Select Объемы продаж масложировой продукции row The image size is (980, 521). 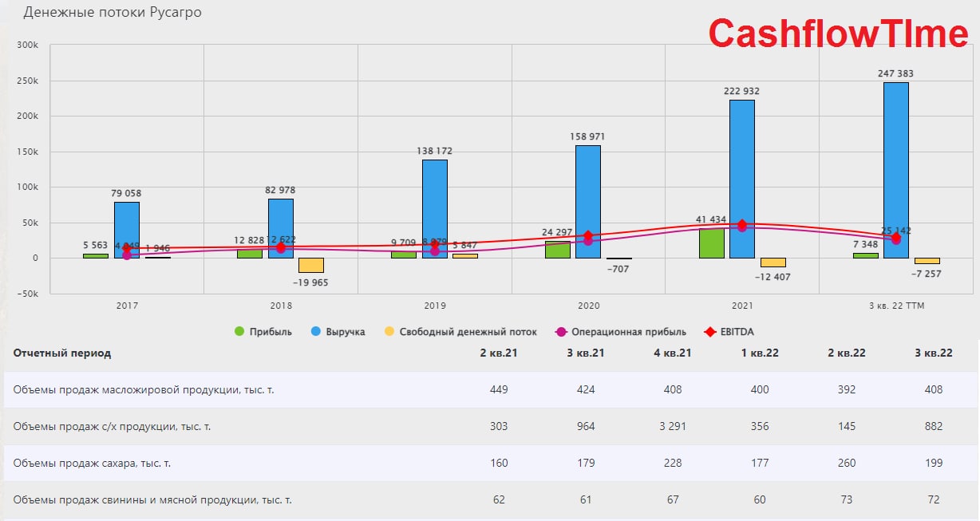[x=490, y=389]
